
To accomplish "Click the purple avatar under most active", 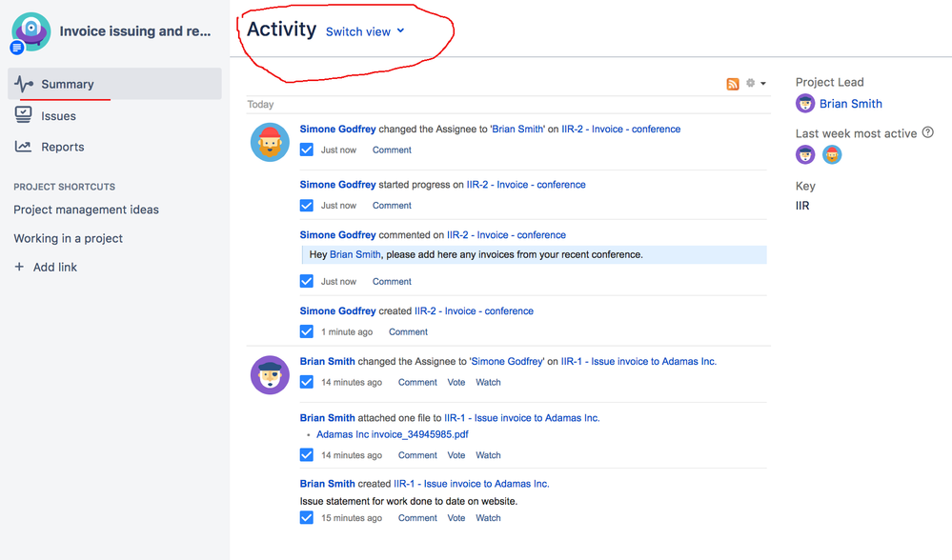I will pos(805,154).
